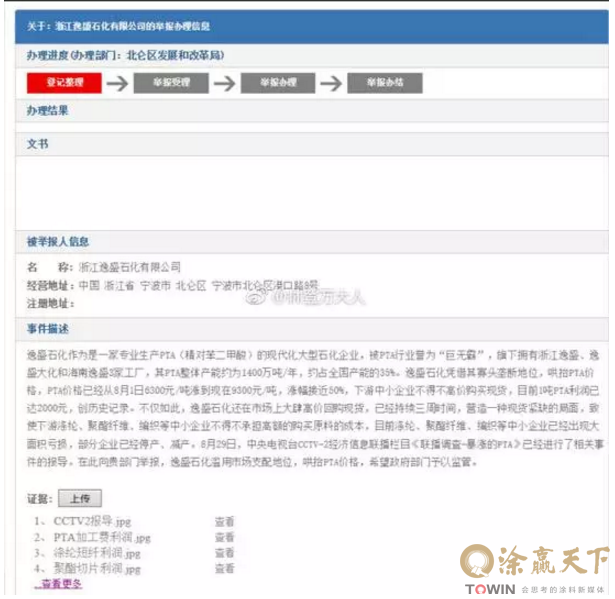Click the 举报受理 progress step
Image resolution: width=615 pixels, height=599 pixels.
pyautogui.click(x=171, y=83)
